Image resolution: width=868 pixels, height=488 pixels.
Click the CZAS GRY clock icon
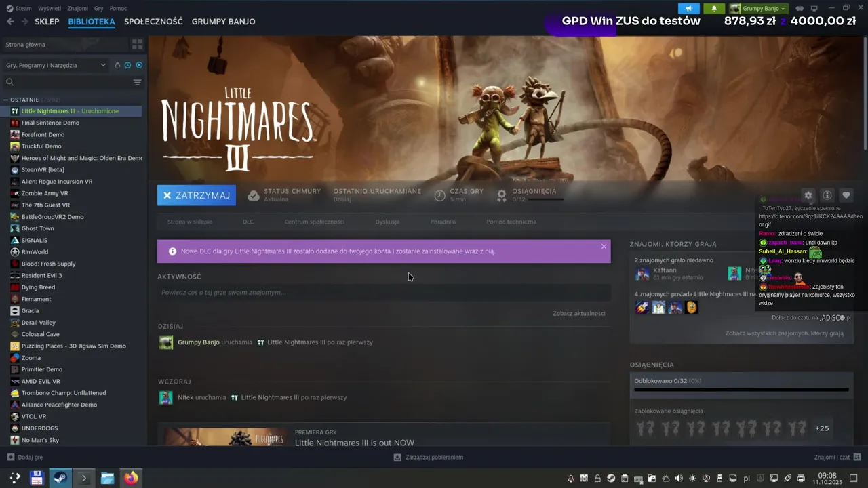pyautogui.click(x=439, y=195)
